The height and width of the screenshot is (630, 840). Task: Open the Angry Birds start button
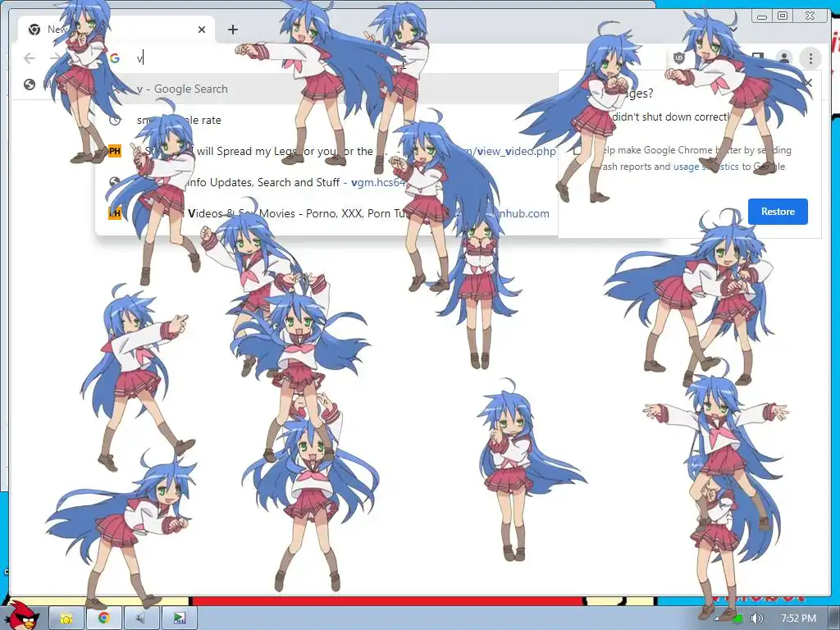tap(24, 615)
